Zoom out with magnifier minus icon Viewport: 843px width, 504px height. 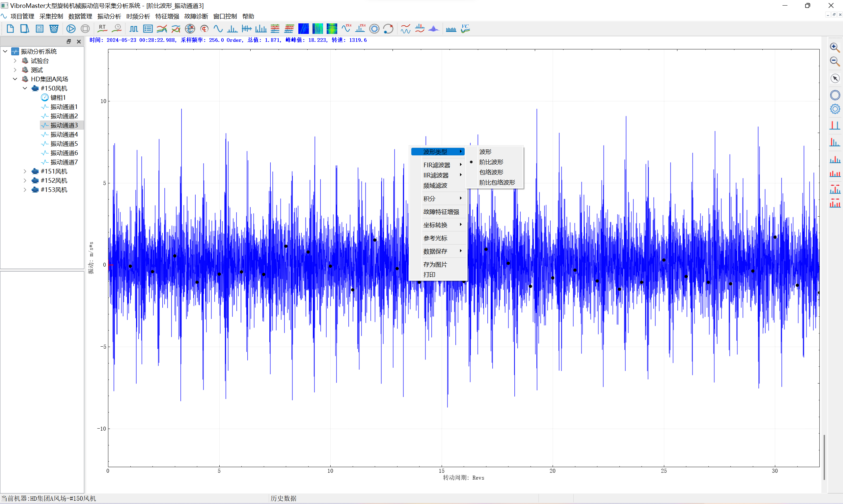[834, 62]
